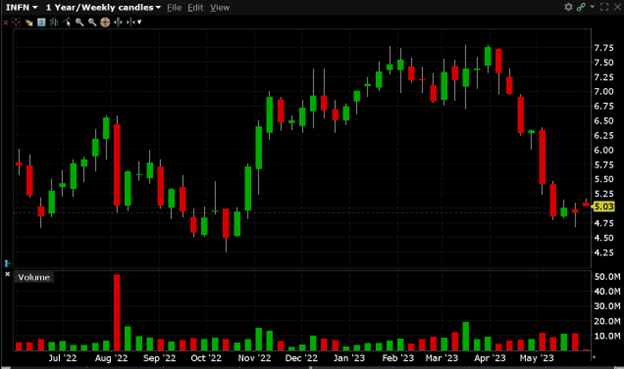
Task: Click the yellow 5.03 current price tag
Action: coord(604,207)
